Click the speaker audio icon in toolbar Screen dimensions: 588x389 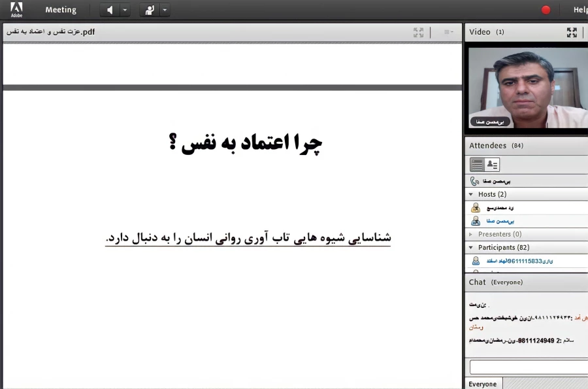tap(109, 10)
